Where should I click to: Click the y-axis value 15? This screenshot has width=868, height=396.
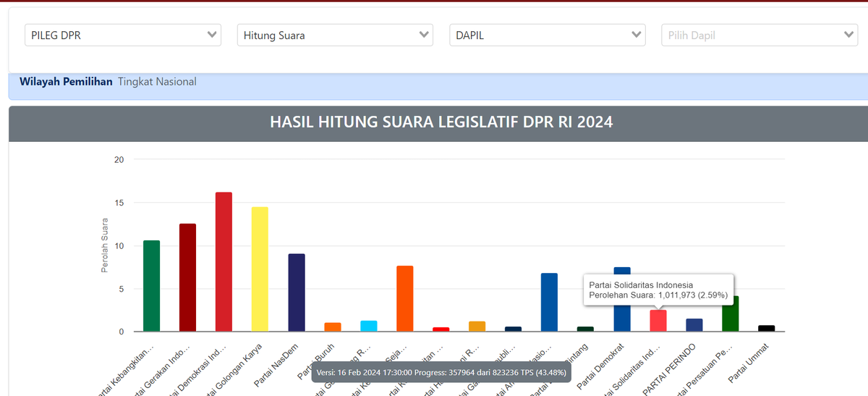[x=119, y=203]
